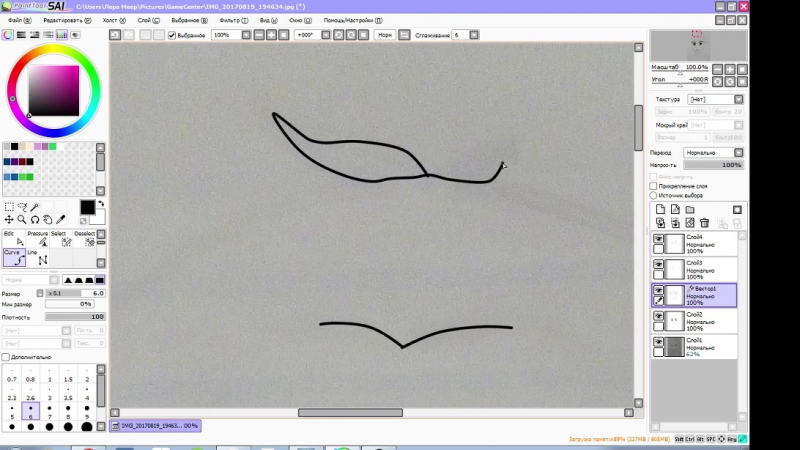Enable the Дополнительно checkbox
Viewport: 800px width, 450px height.
6,356
